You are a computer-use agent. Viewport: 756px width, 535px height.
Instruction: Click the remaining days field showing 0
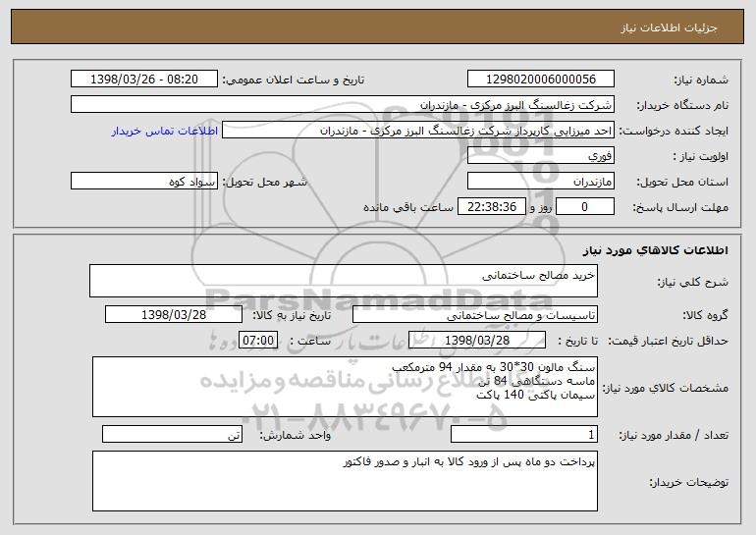tap(585, 207)
